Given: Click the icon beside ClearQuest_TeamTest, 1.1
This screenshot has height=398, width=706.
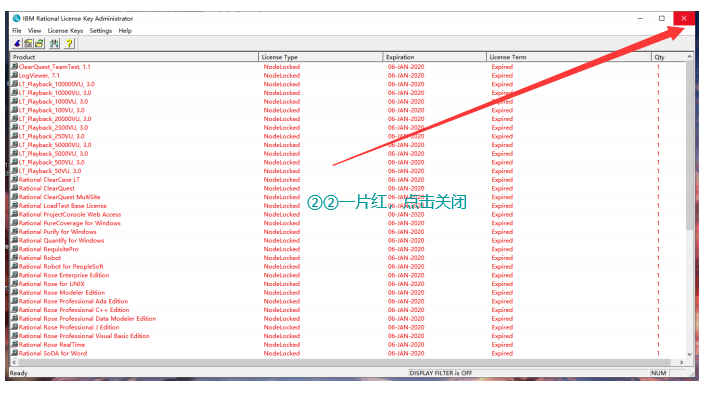Looking at the screenshot, I should point(14,67).
